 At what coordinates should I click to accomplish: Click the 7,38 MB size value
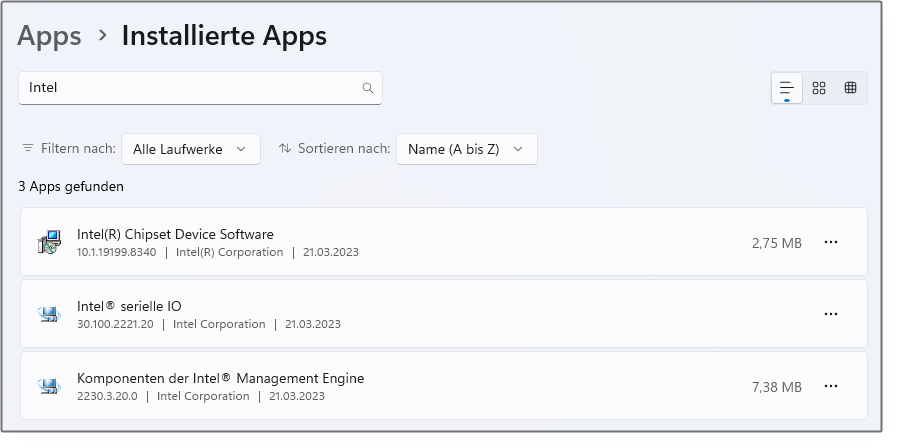(777, 388)
